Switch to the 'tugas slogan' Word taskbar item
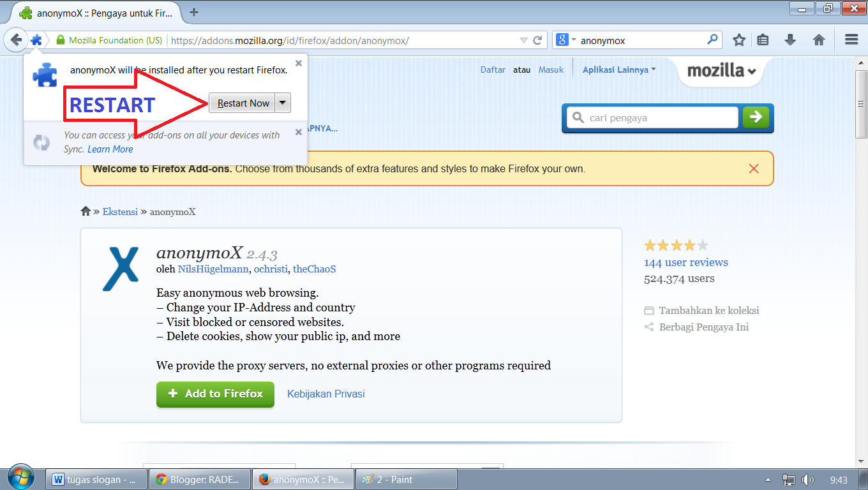The image size is (868, 490). click(96, 479)
